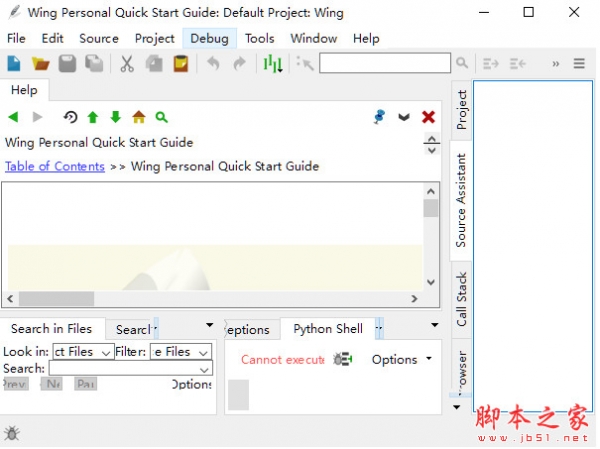This screenshot has height=449, width=600.
Task: Undo the last action with the toolbar arrow
Action: click(213, 64)
